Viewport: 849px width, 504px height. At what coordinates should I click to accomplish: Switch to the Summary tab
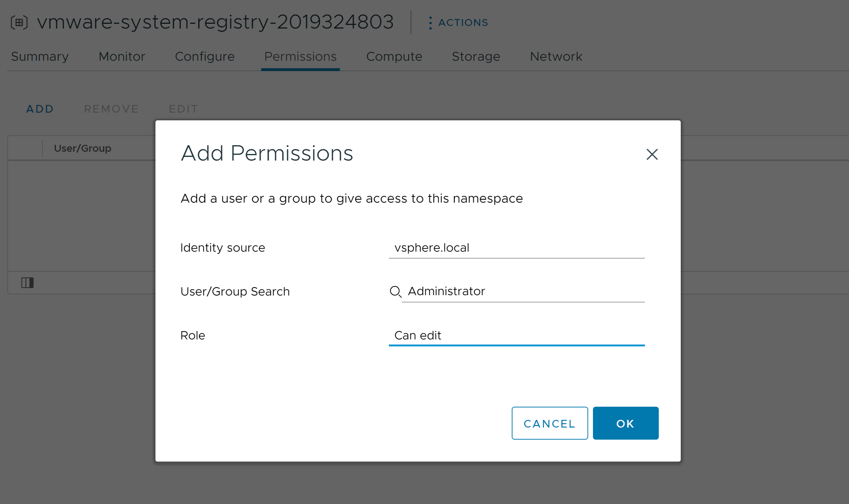pos(40,57)
